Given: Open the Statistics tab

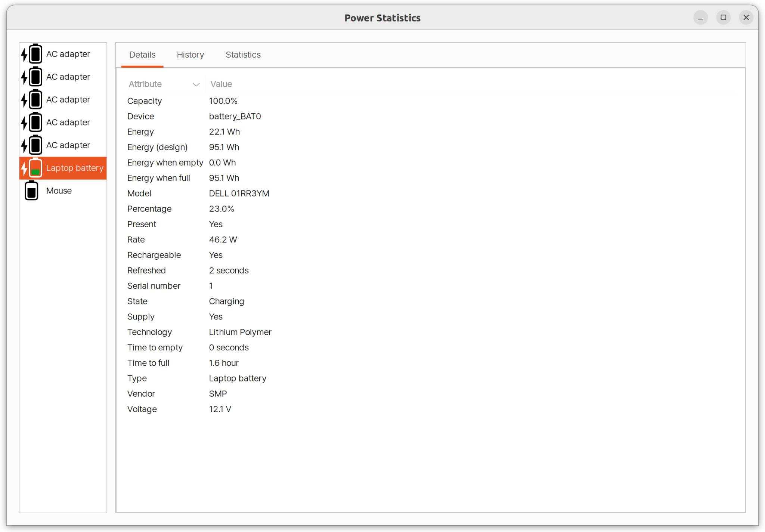Looking at the screenshot, I should (x=243, y=55).
